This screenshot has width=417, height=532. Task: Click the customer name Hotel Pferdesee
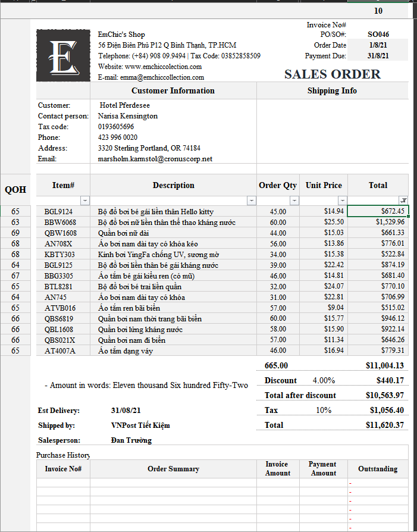tap(124, 105)
